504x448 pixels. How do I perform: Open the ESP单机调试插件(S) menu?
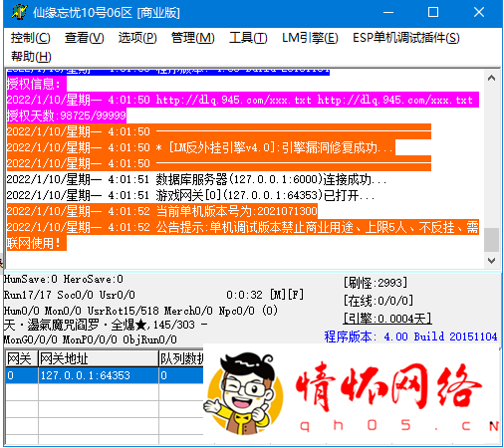click(406, 38)
